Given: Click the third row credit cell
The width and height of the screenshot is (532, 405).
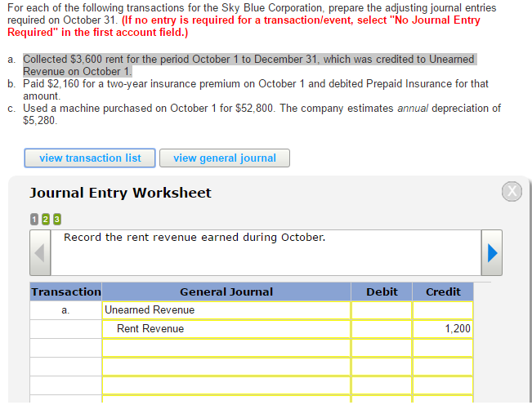Looking at the screenshot, I should 443,348.
